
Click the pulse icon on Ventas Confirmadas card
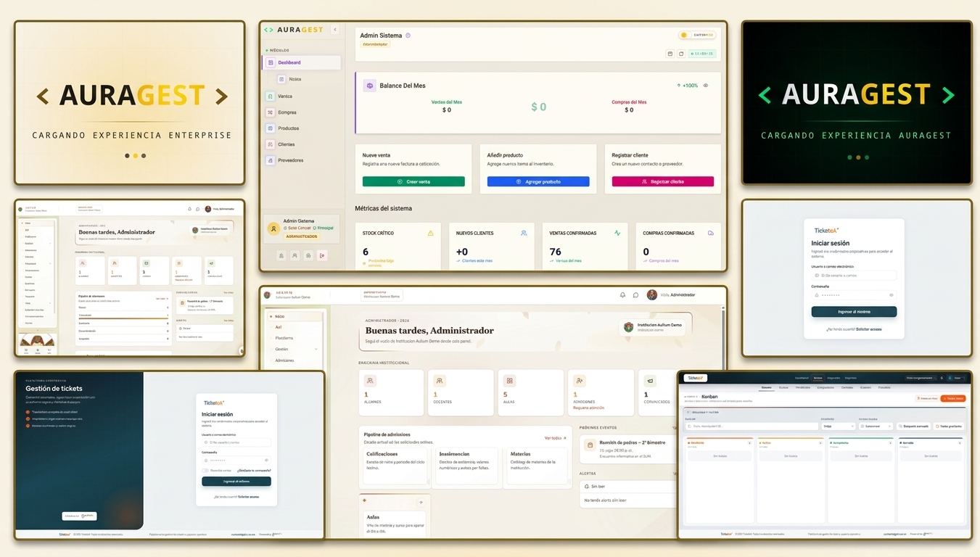click(x=617, y=234)
